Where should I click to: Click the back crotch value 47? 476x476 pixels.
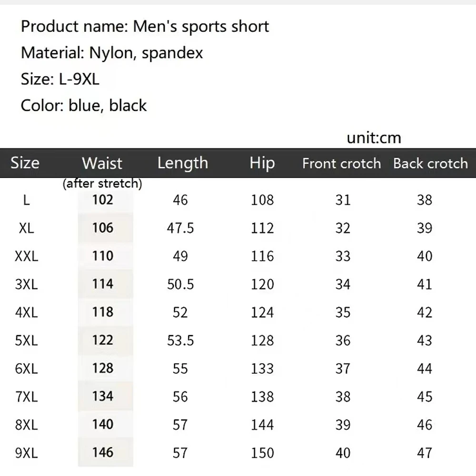(x=425, y=453)
